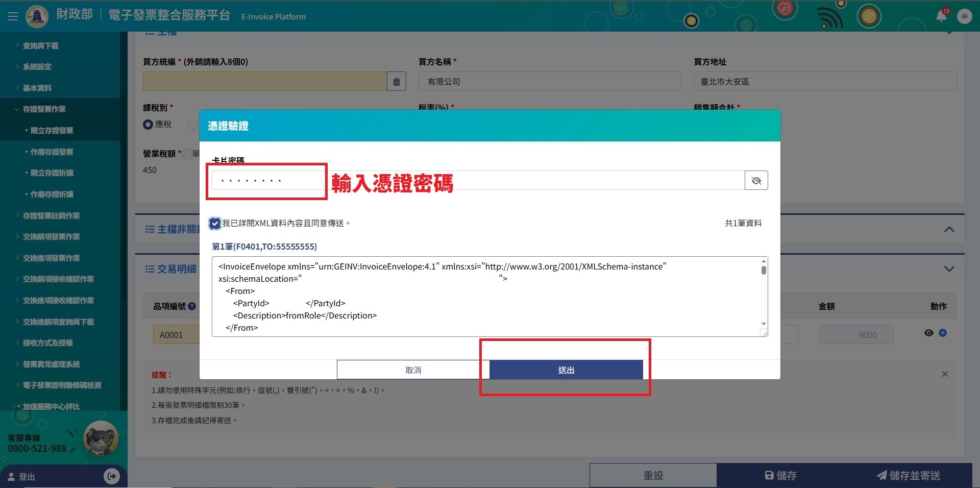Expand the 查詢與下載 menu

40,46
